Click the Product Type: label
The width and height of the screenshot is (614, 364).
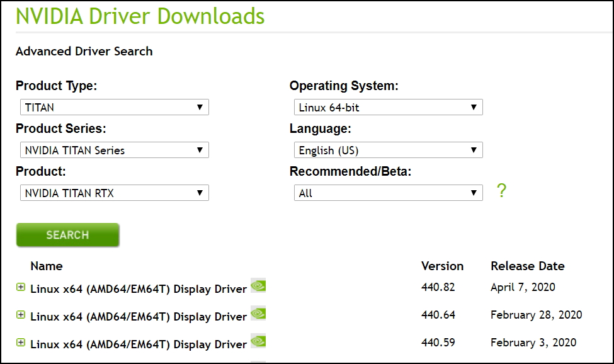tap(57, 86)
